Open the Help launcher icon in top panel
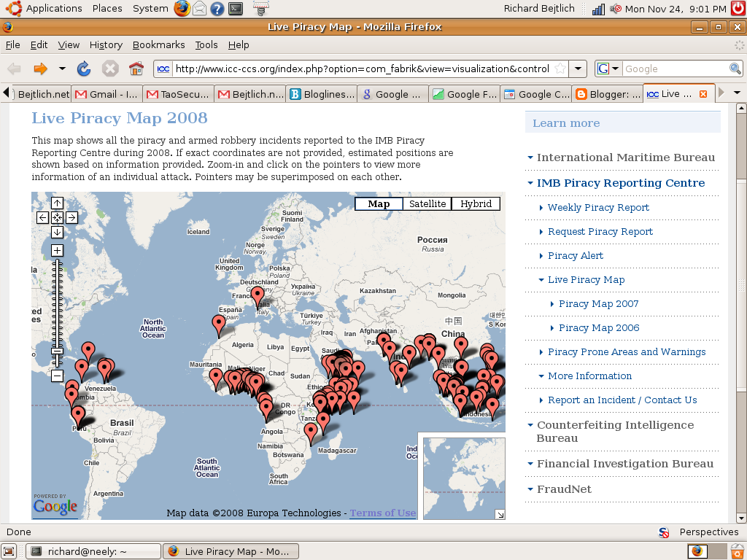 [217, 9]
